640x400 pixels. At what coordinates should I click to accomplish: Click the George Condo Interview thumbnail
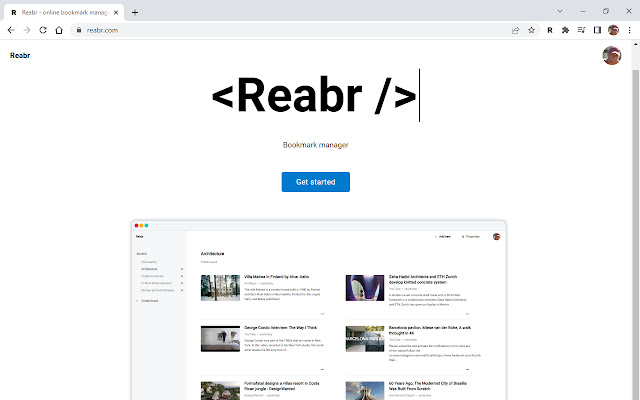[220, 339]
